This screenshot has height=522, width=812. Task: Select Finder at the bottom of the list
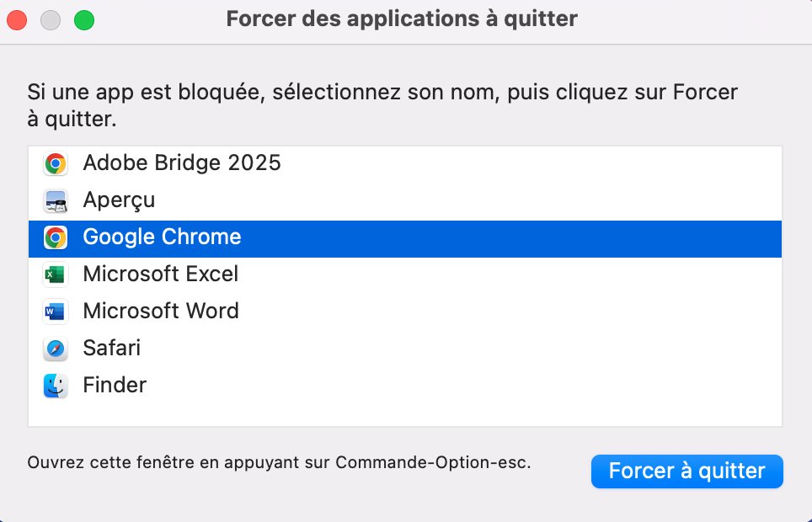(115, 386)
